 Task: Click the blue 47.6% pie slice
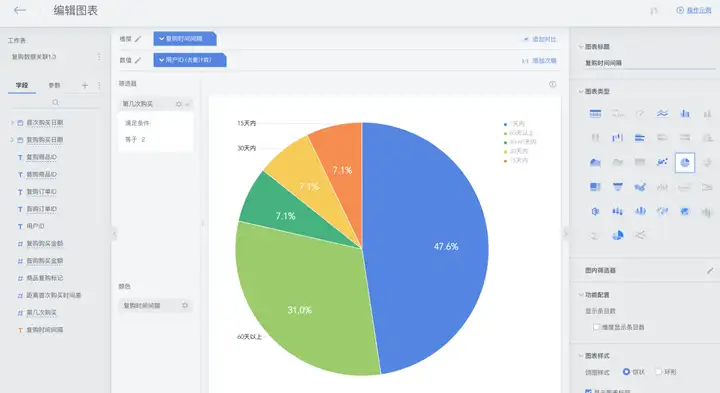[x=432, y=248]
